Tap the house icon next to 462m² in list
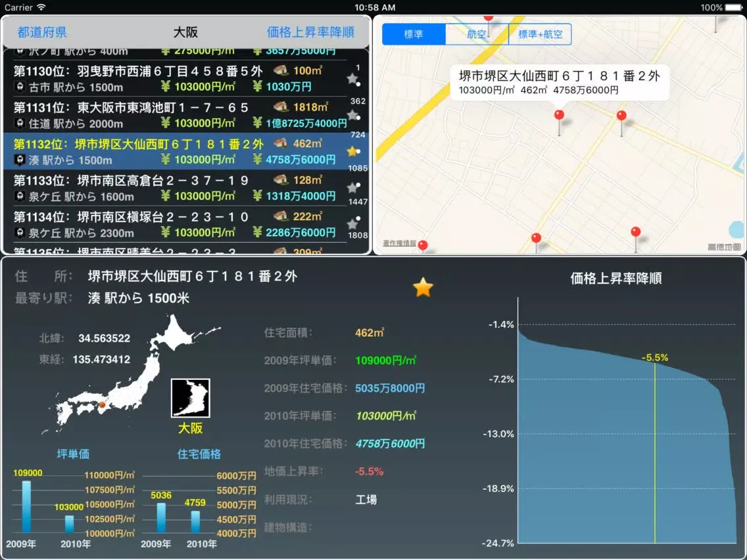Image resolution: width=747 pixels, height=560 pixels. pos(281,143)
